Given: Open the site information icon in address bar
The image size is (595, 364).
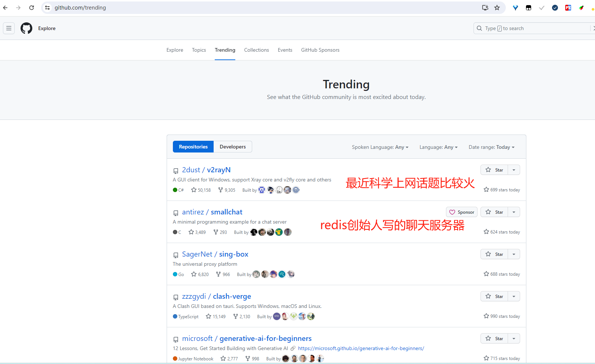Looking at the screenshot, I should click(x=47, y=8).
